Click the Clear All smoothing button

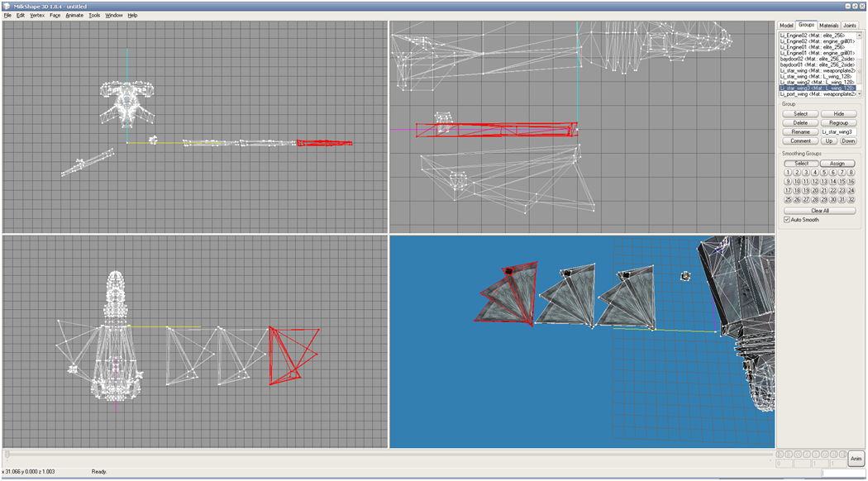[820, 211]
